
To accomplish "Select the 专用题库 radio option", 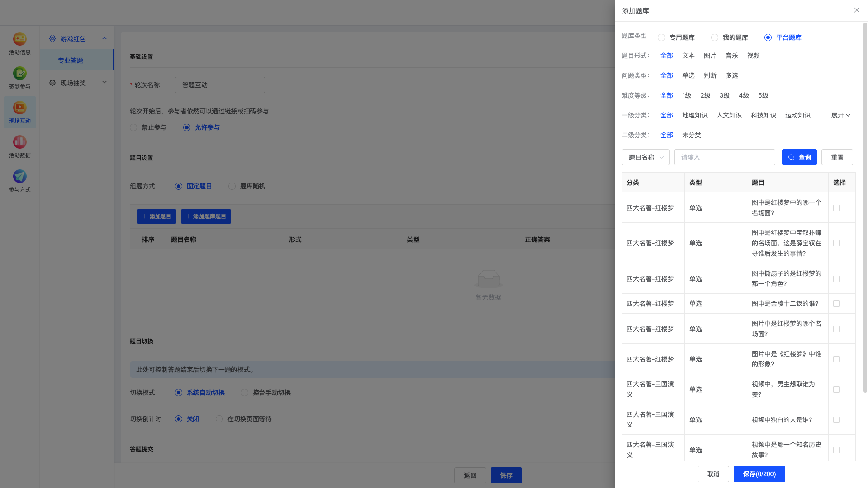I will [x=661, y=38].
